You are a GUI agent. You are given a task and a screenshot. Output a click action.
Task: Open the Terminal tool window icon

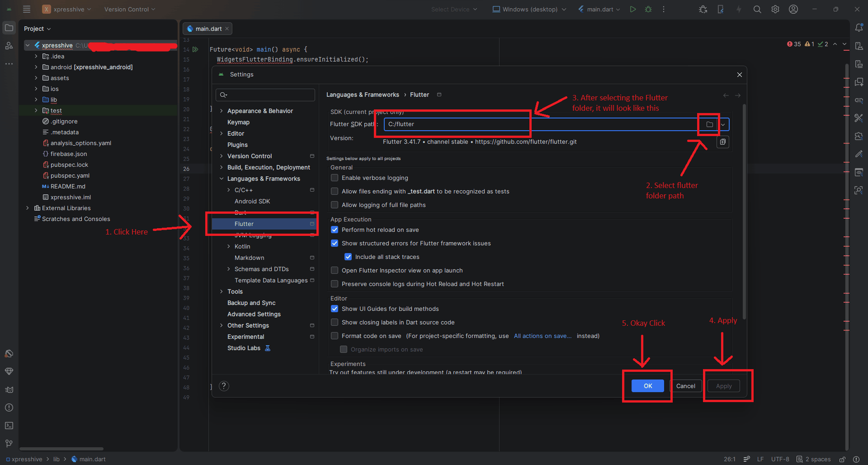coord(9,425)
